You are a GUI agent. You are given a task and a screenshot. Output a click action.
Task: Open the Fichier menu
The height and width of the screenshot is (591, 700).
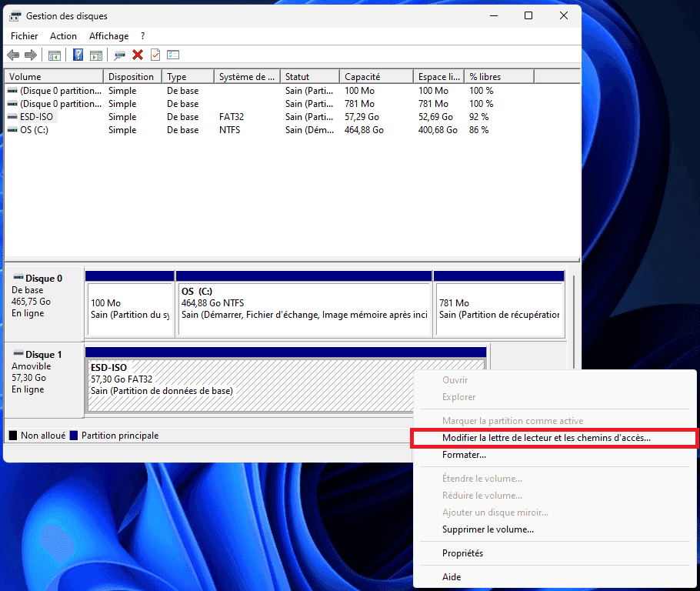click(x=24, y=36)
